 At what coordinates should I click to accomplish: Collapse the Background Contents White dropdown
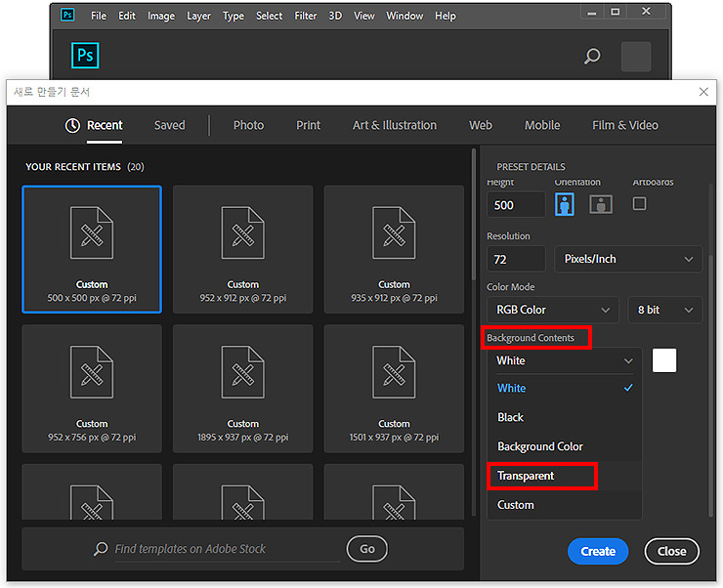tap(565, 360)
